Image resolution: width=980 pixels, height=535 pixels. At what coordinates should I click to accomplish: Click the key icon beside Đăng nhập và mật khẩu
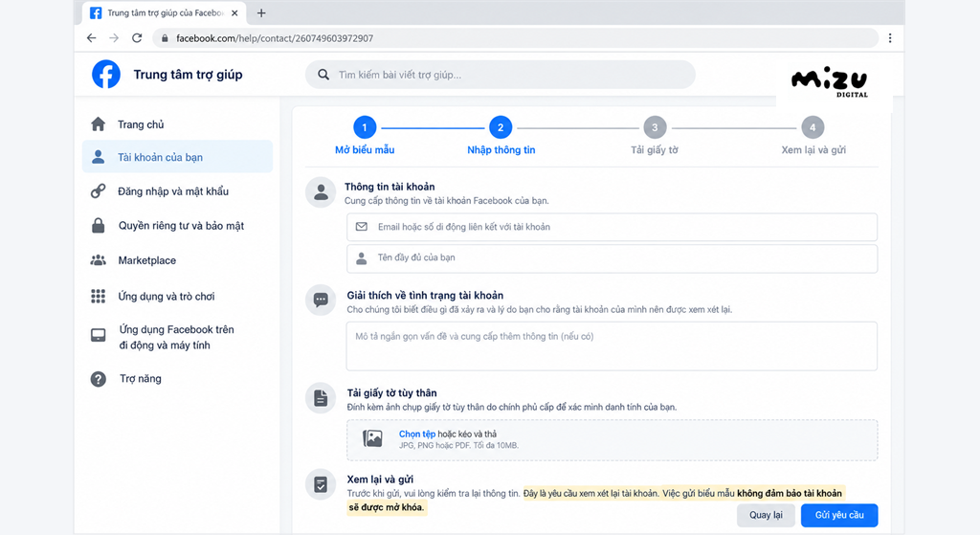pos(99,191)
